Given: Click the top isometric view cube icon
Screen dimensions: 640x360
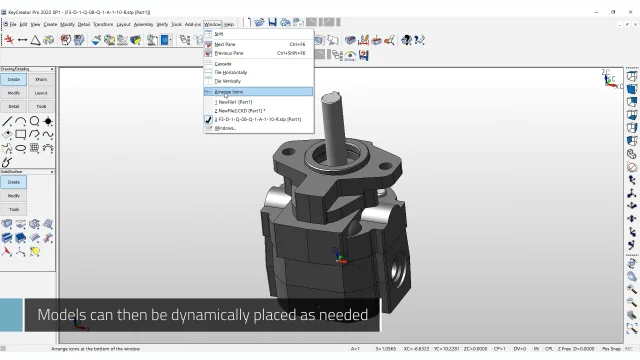Looking at the screenshot, I should [x=632, y=76].
